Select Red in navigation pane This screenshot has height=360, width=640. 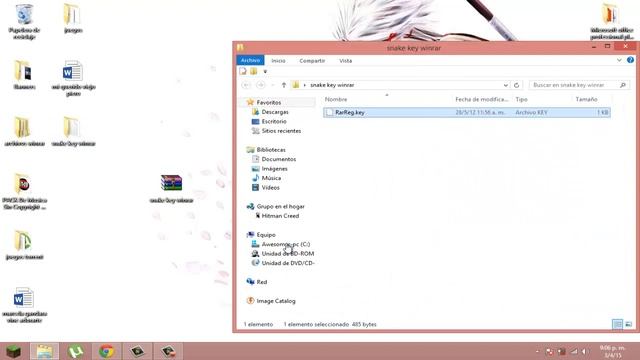262,282
